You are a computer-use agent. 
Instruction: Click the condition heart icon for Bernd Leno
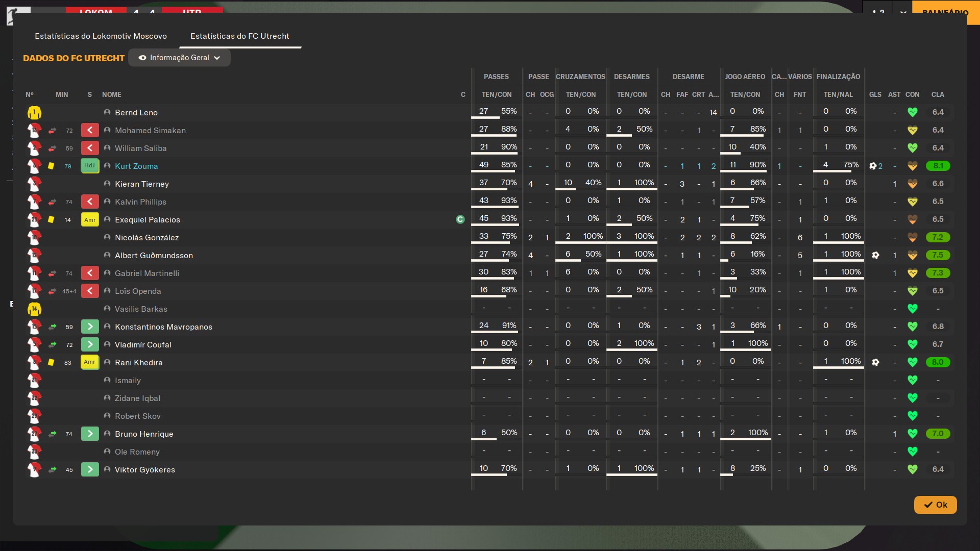[x=913, y=112]
